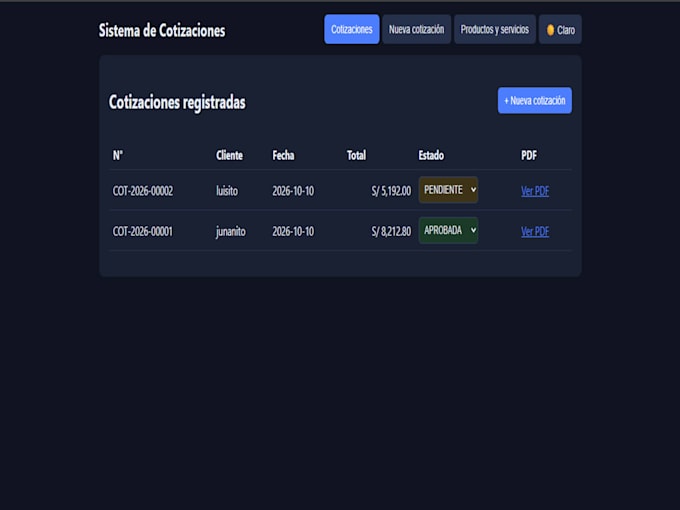The height and width of the screenshot is (510, 680).
Task: Click the Fecha column header
Action: tap(283, 155)
